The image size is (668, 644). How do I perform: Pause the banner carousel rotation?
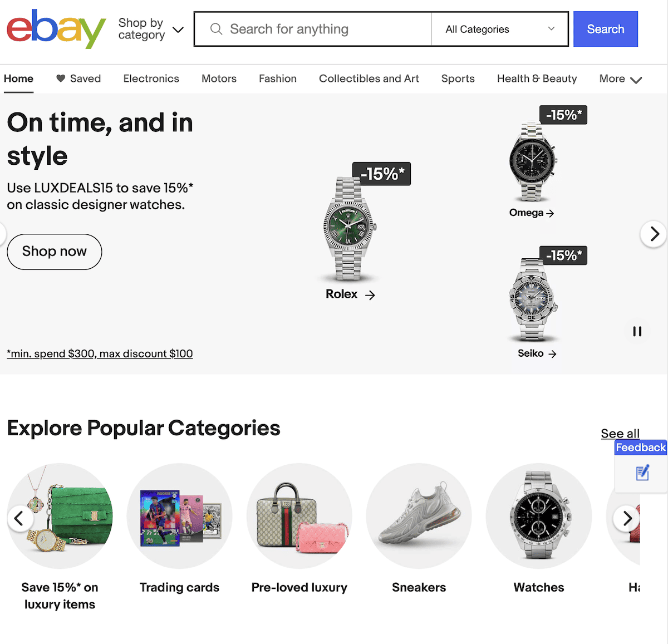tap(637, 331)
